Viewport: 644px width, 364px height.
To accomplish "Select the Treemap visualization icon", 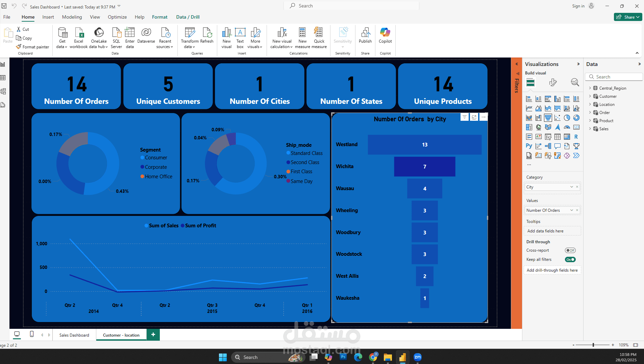I will coord(529,127).
